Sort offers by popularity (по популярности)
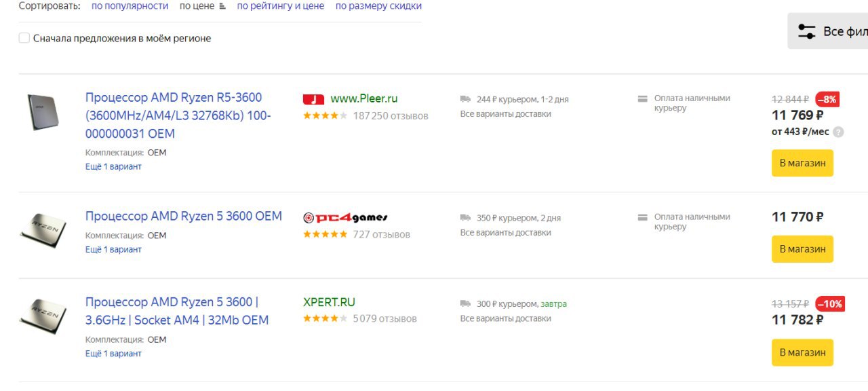 click(130, 6)
